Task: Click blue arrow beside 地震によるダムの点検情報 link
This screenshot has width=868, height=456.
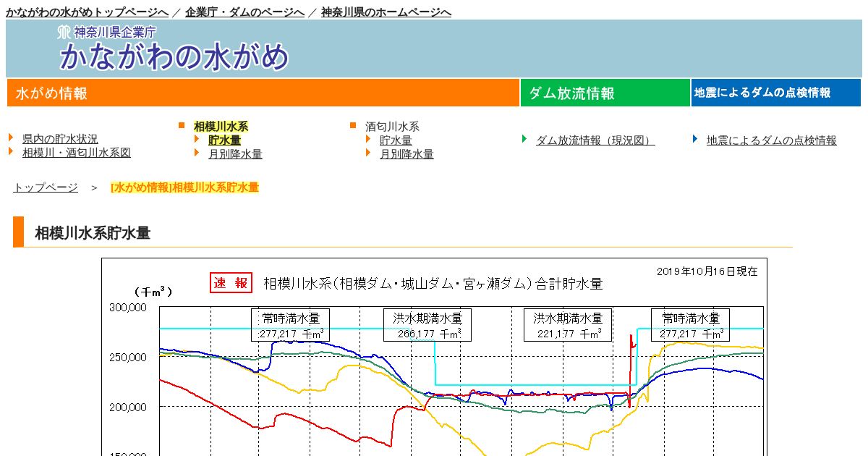Action: [695, 139]
